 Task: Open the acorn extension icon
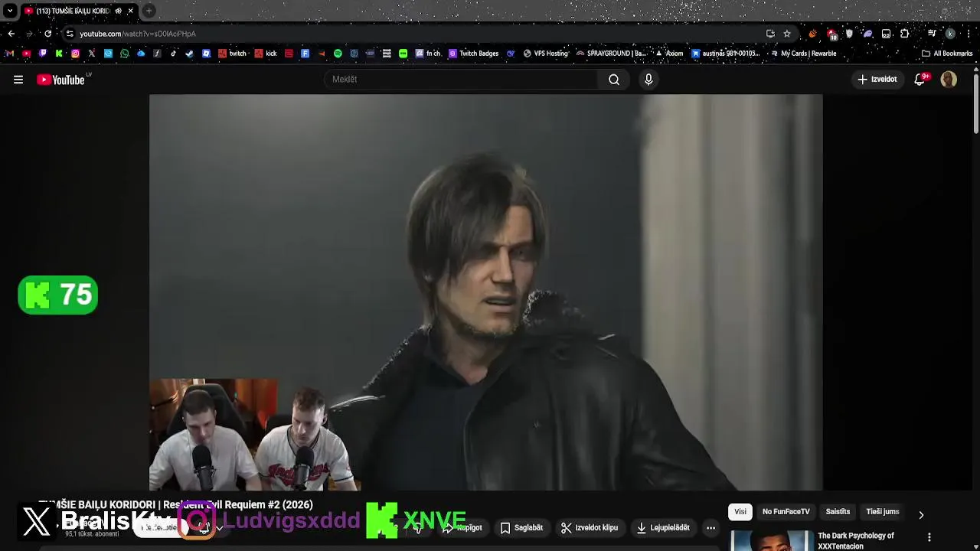[812, 34]
